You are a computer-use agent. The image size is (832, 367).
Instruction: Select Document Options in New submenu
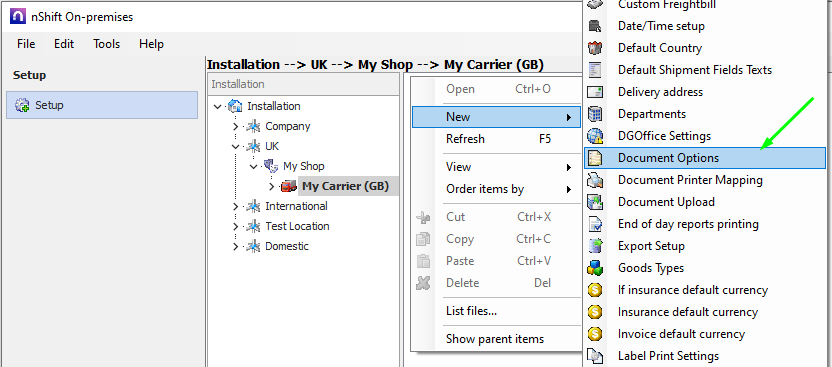[705, 158]
